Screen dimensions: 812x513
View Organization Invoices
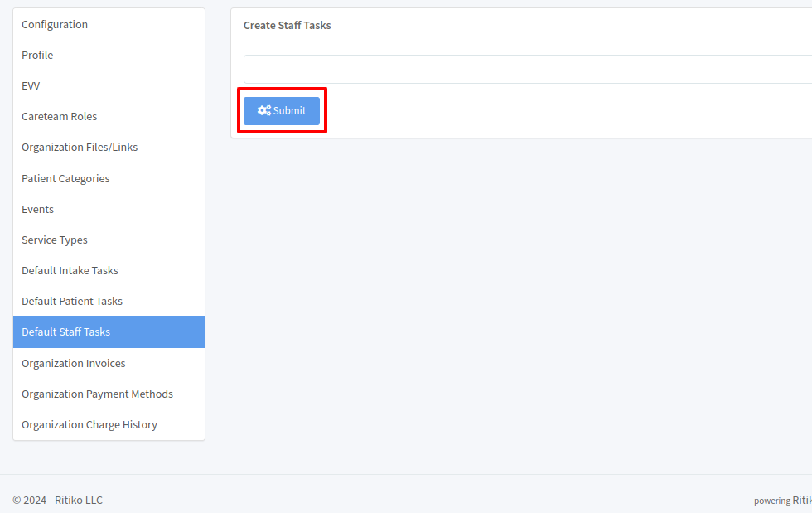pyautogui.click(x=74, y=364)
